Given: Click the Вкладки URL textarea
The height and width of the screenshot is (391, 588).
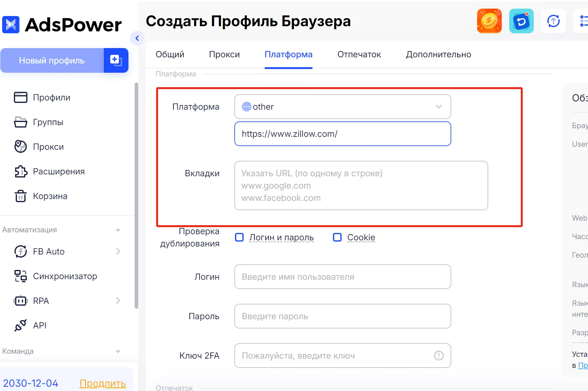Looking at the screenshot, I should [361, 185].
